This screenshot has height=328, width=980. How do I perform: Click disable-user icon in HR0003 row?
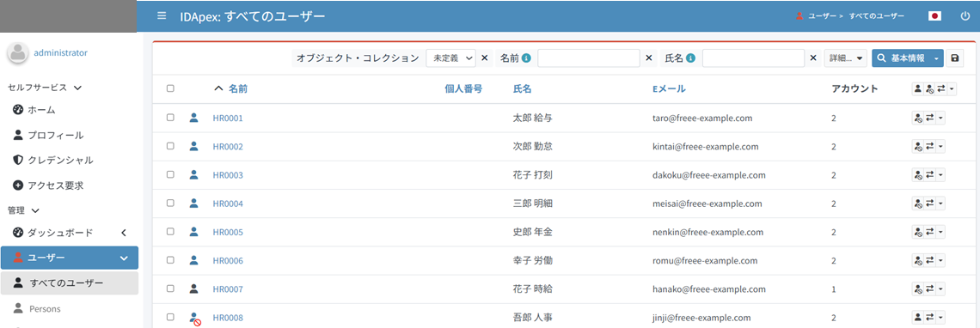coord(918,175)
